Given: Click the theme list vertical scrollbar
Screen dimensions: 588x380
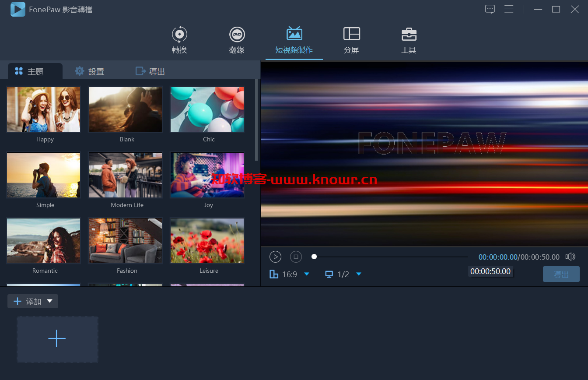Looking at the screenshot, I should (x=257, y=120).
